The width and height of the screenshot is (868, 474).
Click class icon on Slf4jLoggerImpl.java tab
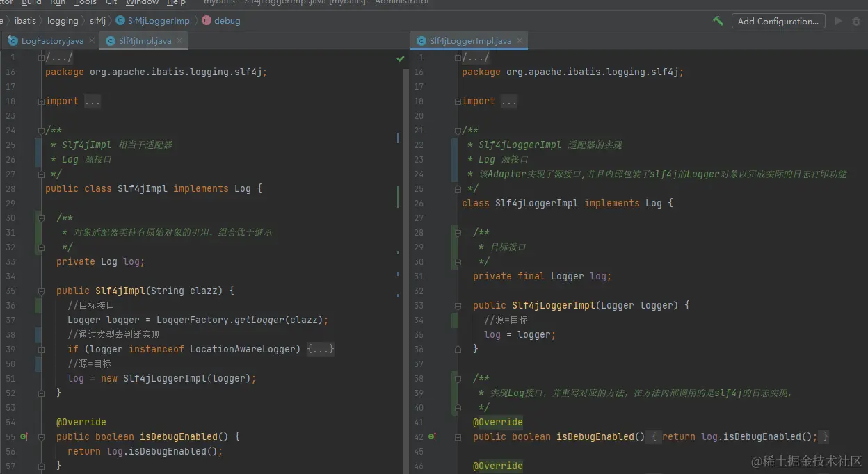click(421, 41)
